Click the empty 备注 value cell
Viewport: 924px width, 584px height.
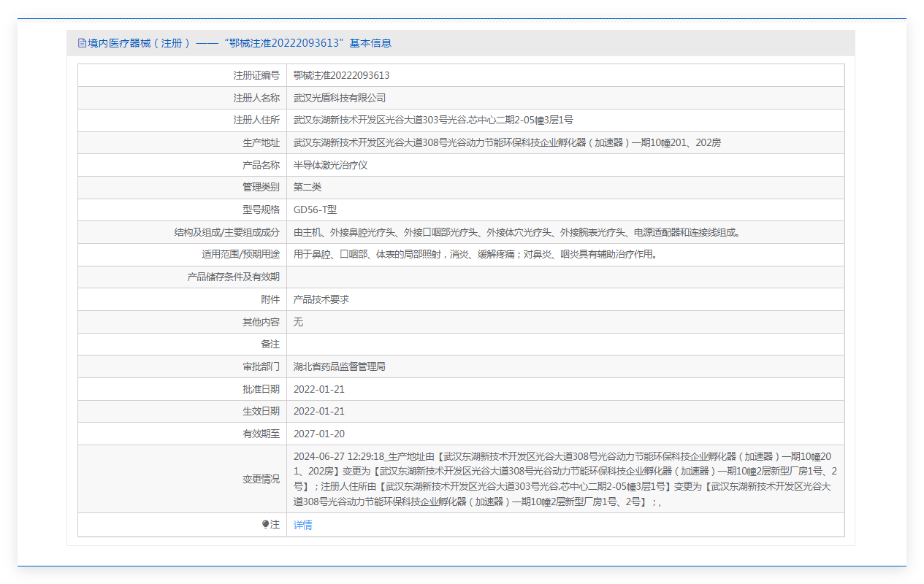pos(565,345)
